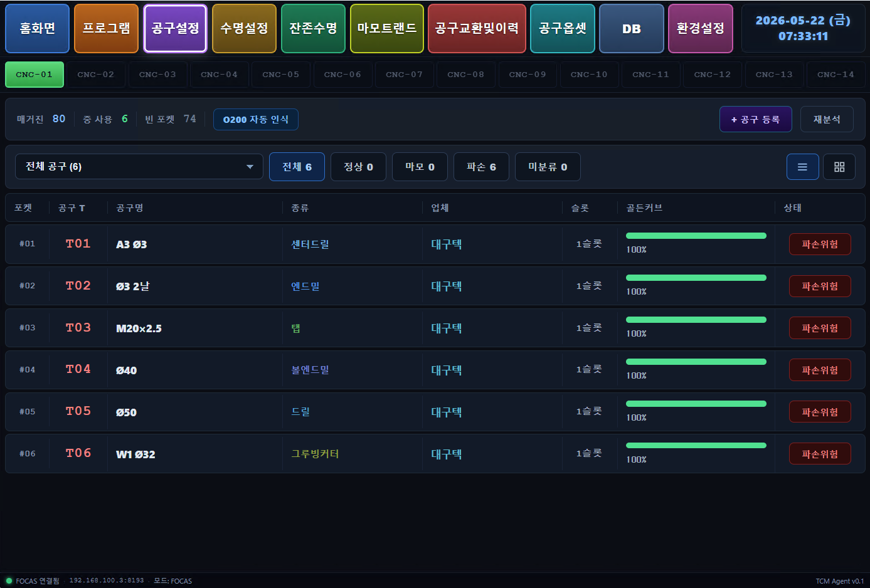The width and height of the screenshot is (870, 588).
Task: Select the CNC-14 machine tab
Action: (836, 75)
